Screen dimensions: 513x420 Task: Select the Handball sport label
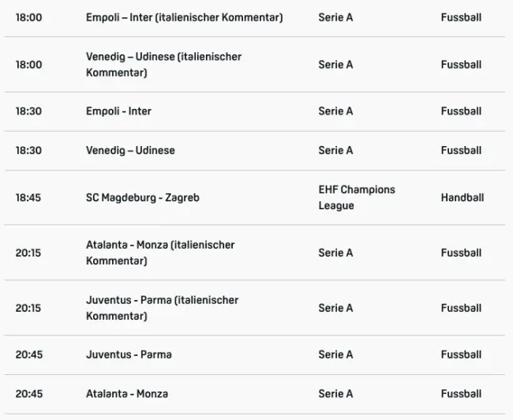[462, 198]
